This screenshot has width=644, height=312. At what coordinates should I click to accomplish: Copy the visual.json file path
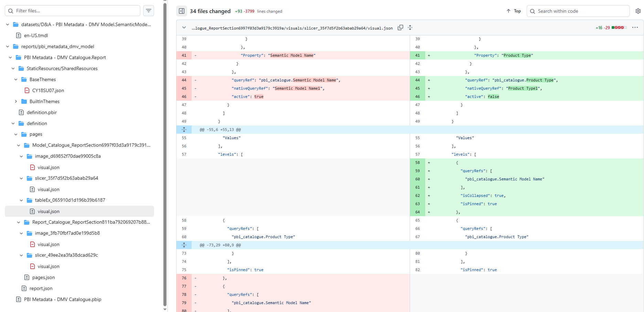400,27
